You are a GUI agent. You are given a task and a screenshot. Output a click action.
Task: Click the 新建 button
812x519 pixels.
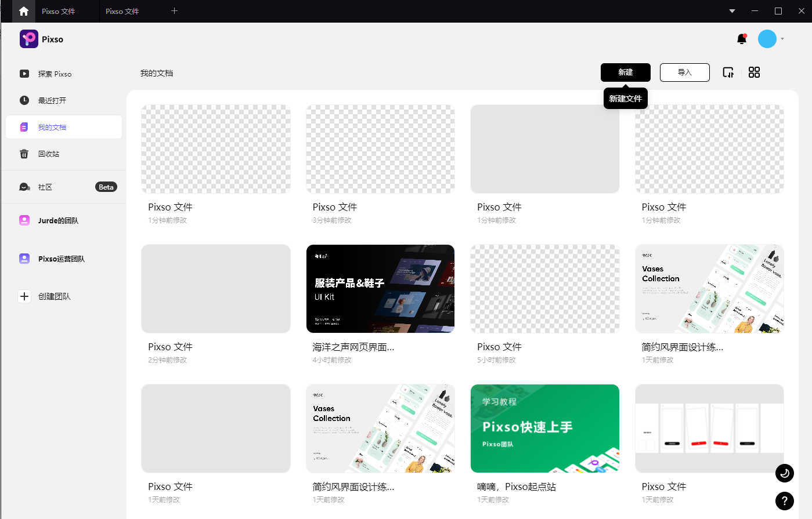pyautogui.click(x=626, y=72)
